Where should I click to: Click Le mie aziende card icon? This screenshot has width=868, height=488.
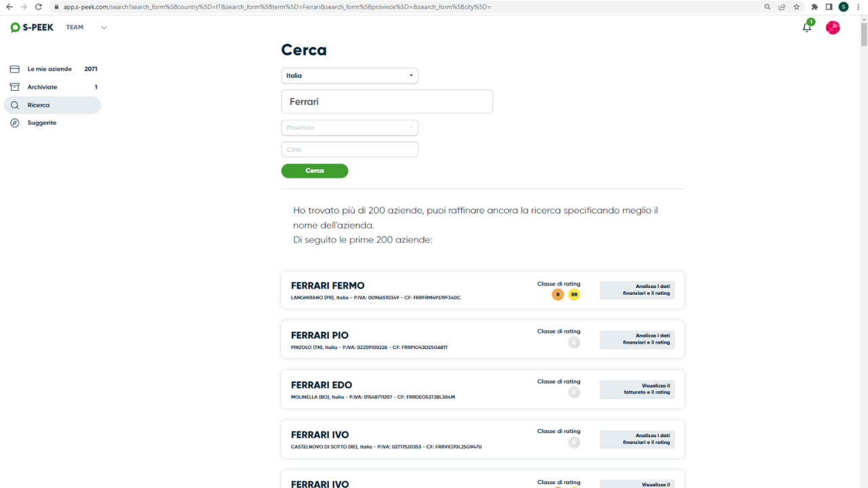click(15, 69)
